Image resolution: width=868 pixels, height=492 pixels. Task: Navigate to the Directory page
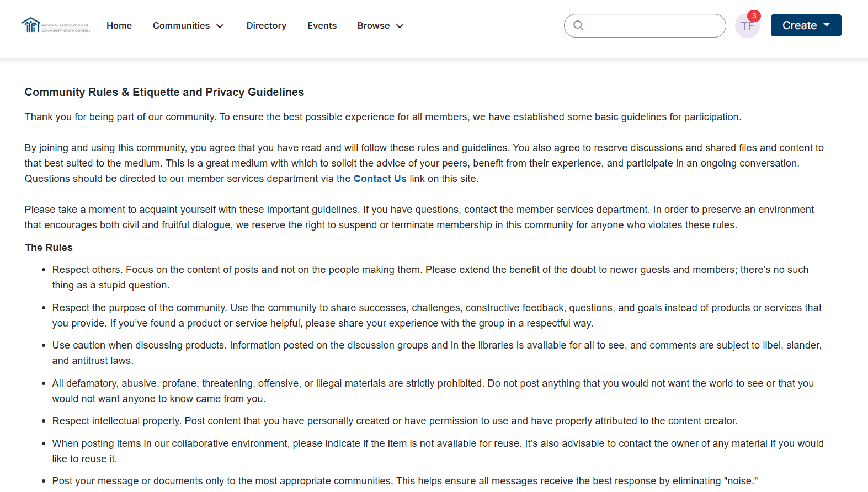coord(267,25)
